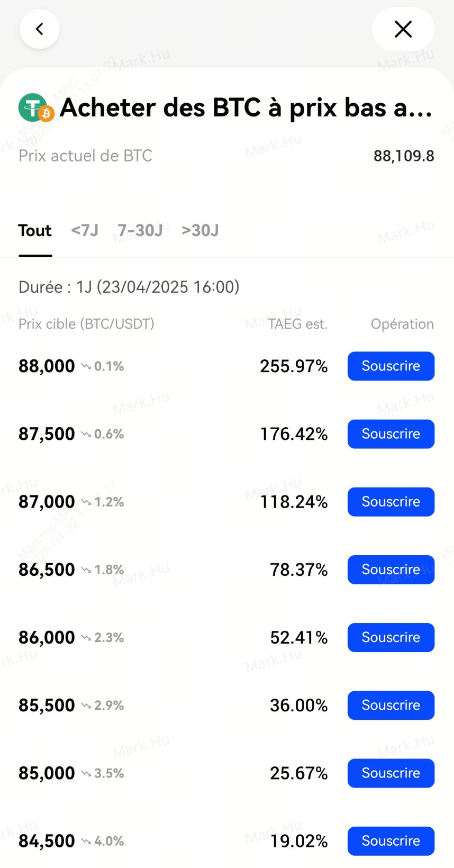Viewport: 454px width, 868px height.
Task: Tap the 255.97% TAEG value
Action: [x=294, y=366]
